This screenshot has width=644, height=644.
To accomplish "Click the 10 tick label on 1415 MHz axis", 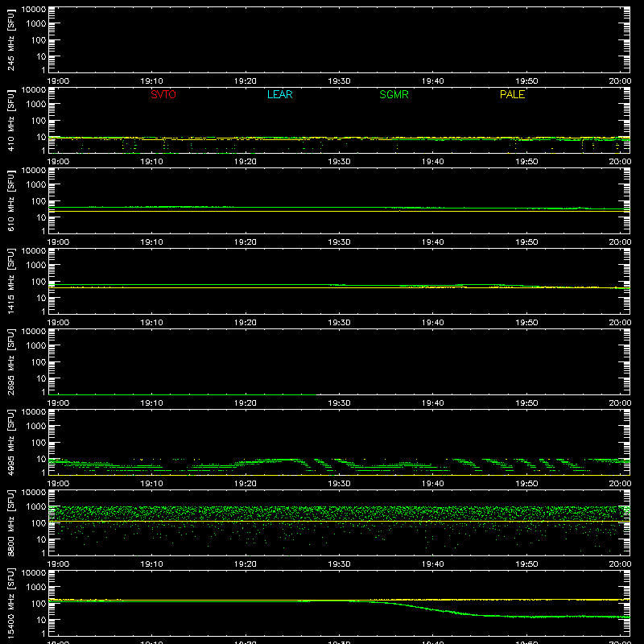I will pos(41,298).
